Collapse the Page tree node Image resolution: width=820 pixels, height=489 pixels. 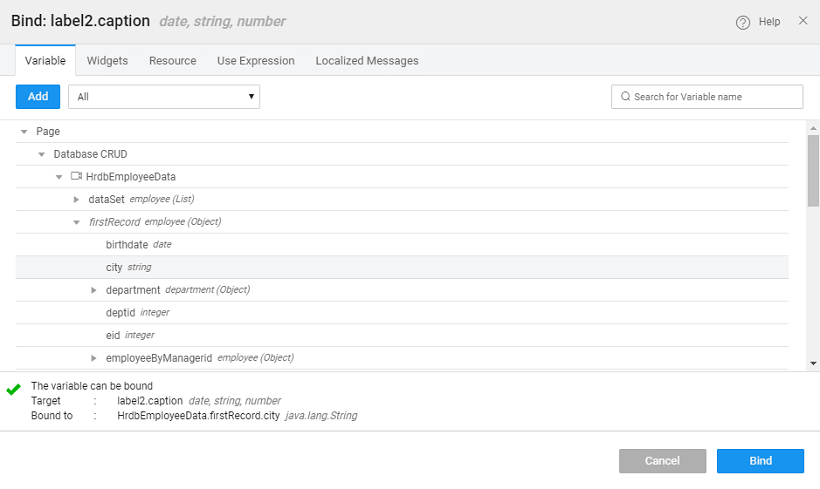pyautogui.click(x=24, y=132)
